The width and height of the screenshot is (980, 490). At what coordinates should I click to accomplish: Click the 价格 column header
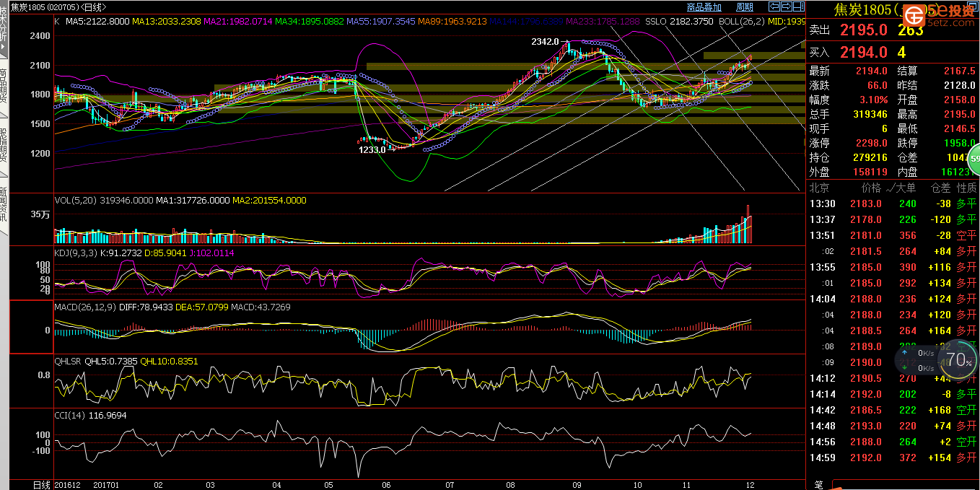click(x=871, y=188)
